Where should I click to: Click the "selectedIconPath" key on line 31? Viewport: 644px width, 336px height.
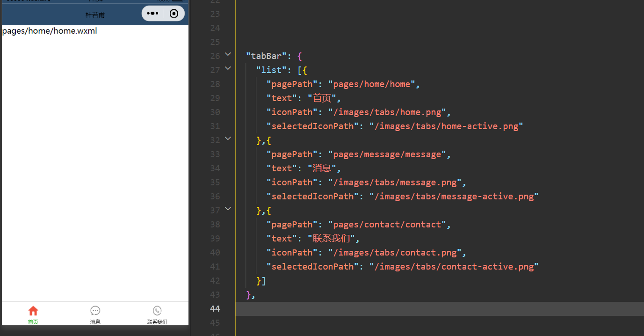pos(312,126)
